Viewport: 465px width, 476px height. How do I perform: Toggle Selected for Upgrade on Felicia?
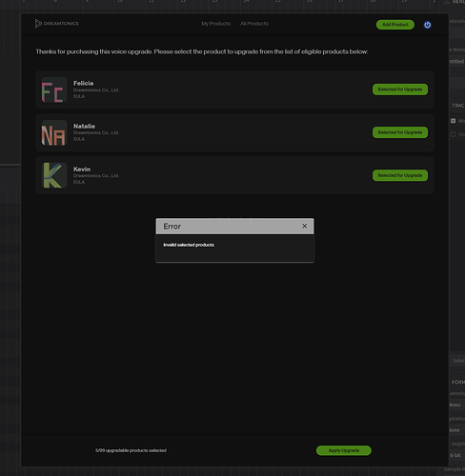coord(400,89)
